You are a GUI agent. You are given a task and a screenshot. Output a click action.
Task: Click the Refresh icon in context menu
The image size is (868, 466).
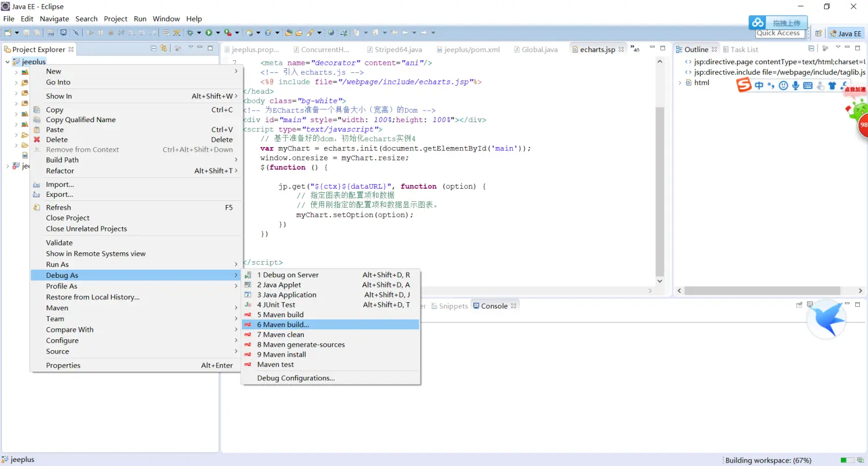(x=37, y=207)
